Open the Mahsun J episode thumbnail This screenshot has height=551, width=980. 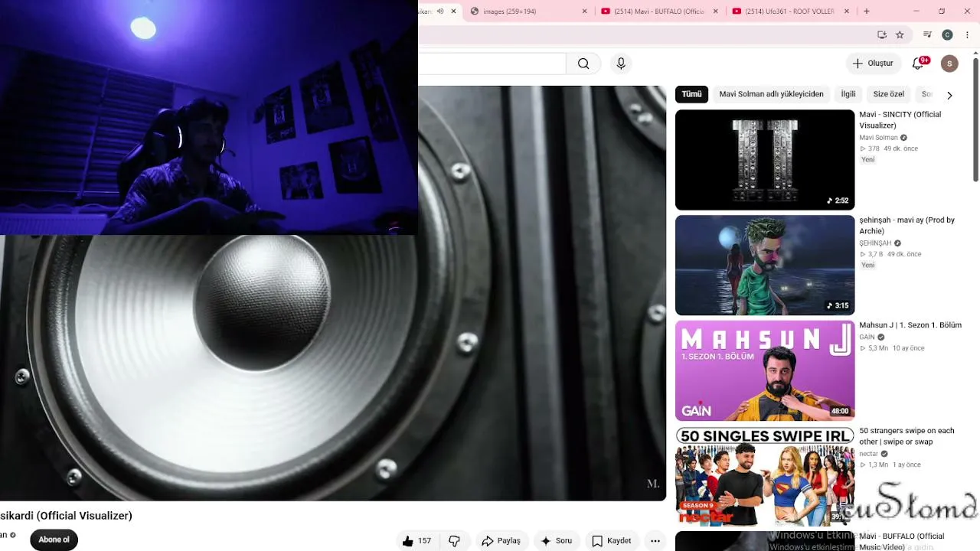(765, 370)
